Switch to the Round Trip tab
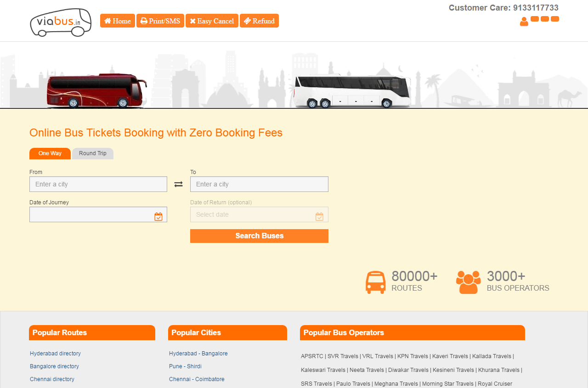Image resolution: width=588 pixels, height=388 pixels. [x=93, y=153]
